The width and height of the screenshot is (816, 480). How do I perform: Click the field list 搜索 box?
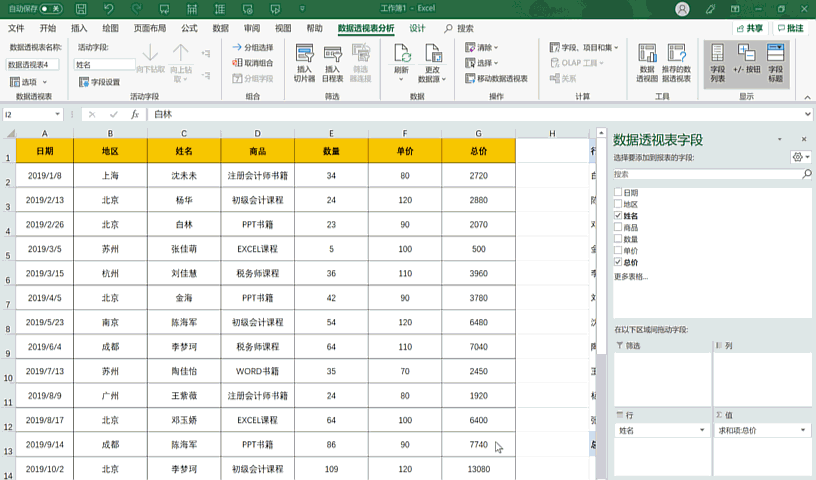coord(707,174)
